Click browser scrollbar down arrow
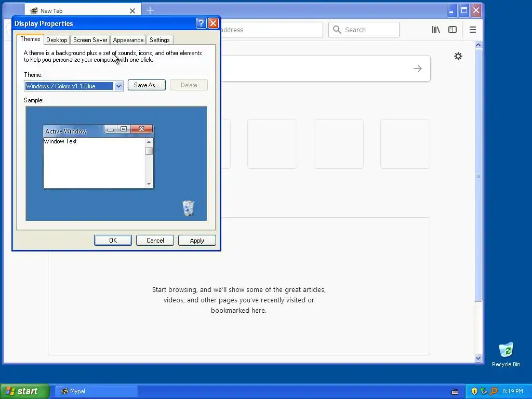 click(x=478, y=358)
